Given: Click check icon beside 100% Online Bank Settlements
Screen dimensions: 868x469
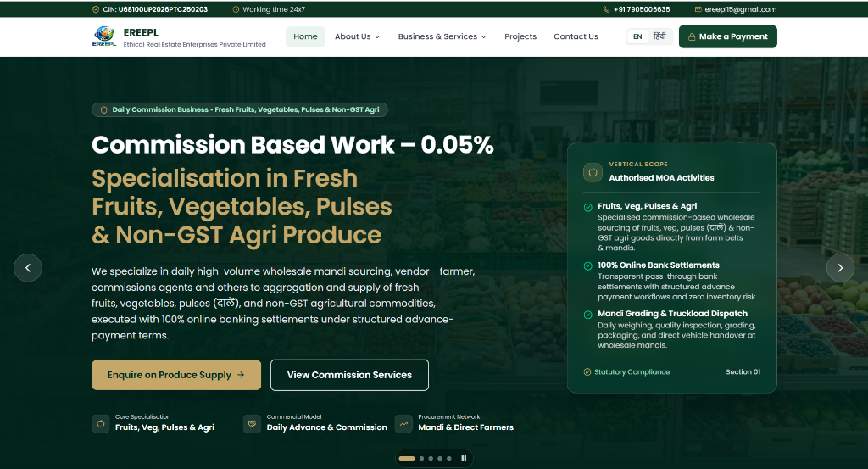Looking at the screenshot, I should click(588, 265).
